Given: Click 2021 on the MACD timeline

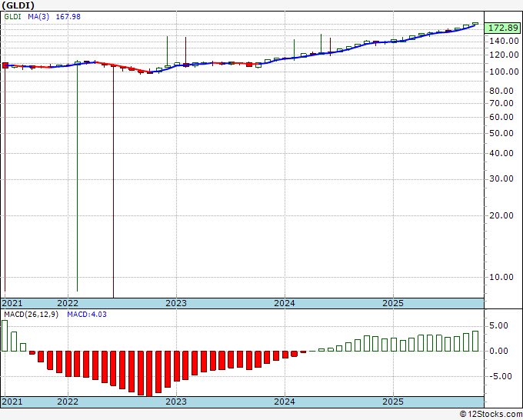Looking at the screenshot, I should [x=12, y=402].
